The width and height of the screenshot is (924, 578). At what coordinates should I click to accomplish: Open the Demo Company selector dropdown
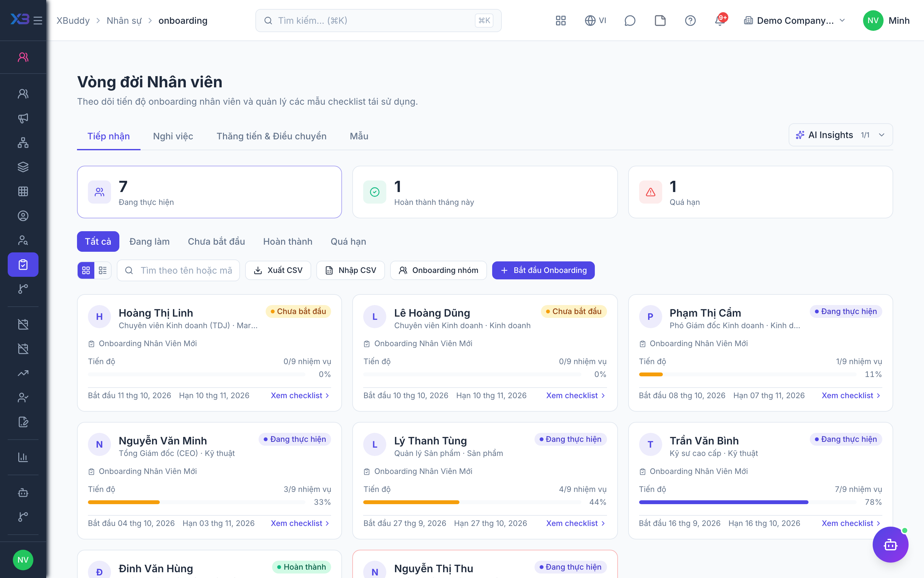795,21
